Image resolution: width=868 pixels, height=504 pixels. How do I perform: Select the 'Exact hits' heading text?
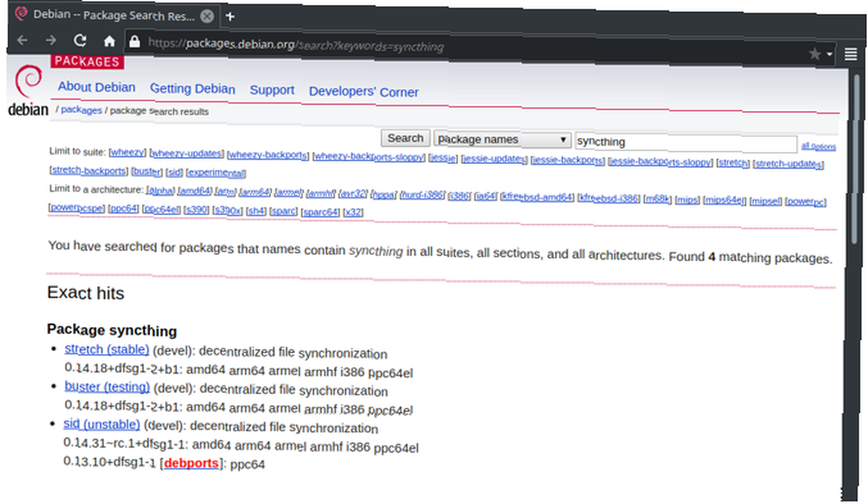[x=86, y=292]
